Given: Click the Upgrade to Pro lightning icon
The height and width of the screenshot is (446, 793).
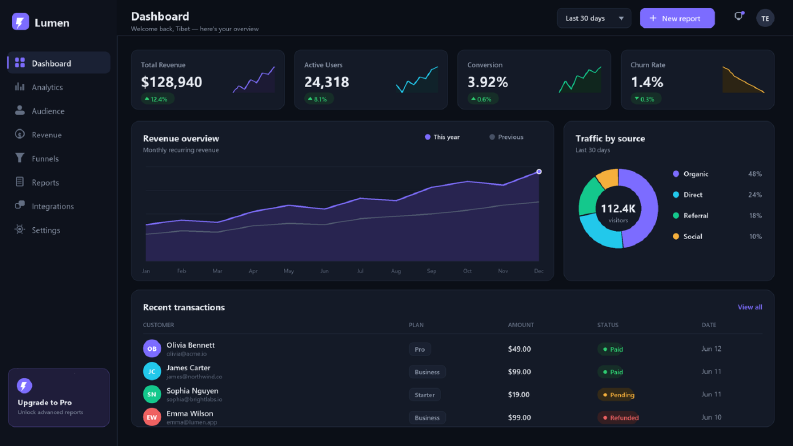Looking at the screenshot, I should 24,386.
